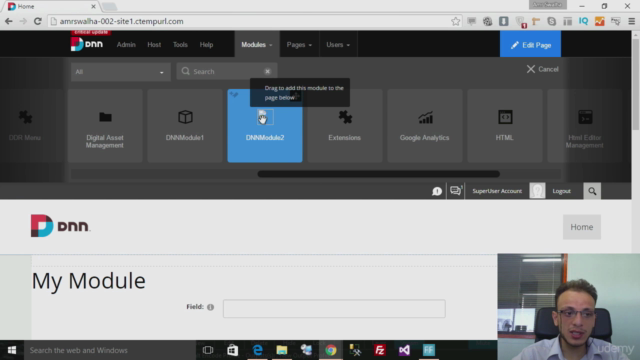This screenshot has width=640, height=360.
Task: Go back in the browser
Action: 9,21
